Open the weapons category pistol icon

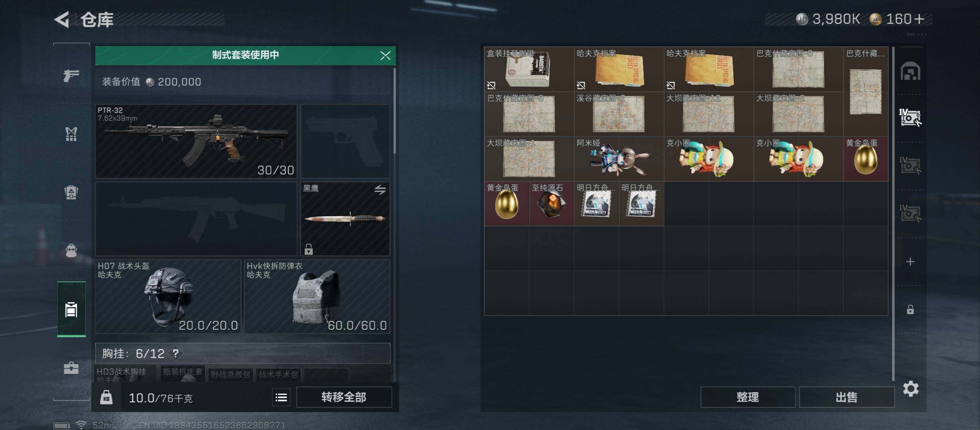click(71, 75)
